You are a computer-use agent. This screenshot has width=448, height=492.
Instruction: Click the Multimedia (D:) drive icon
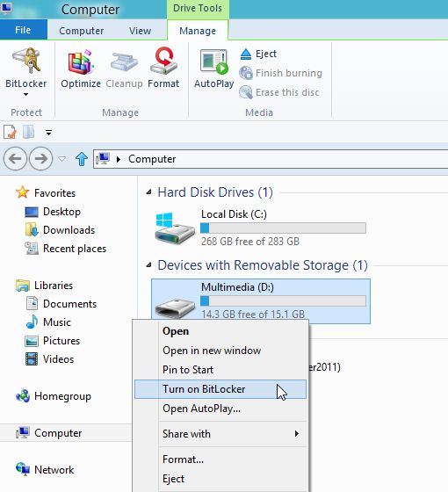pos(175,308)
